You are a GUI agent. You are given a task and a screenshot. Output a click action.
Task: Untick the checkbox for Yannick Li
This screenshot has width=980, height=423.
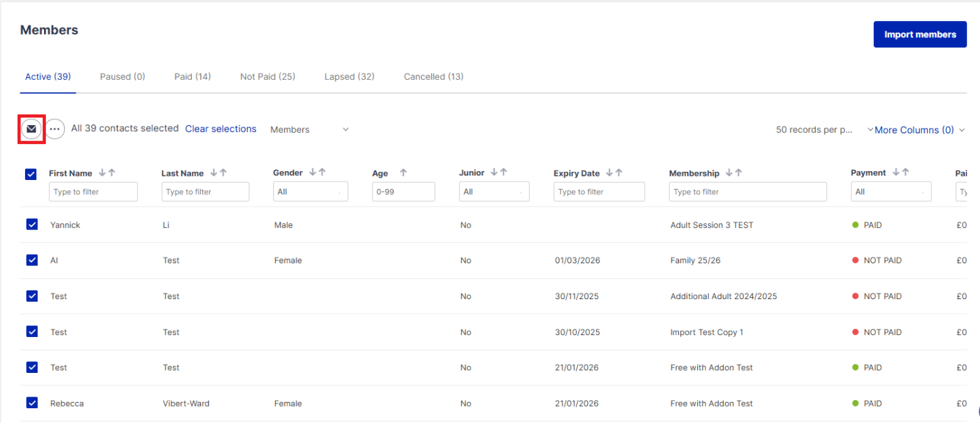tap(32, 225)
